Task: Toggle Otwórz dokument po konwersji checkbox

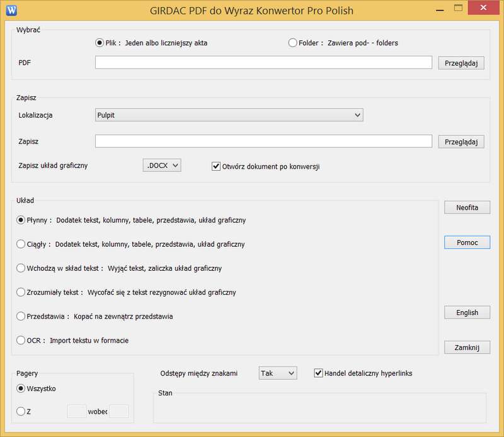Action: tap(216, 166)
